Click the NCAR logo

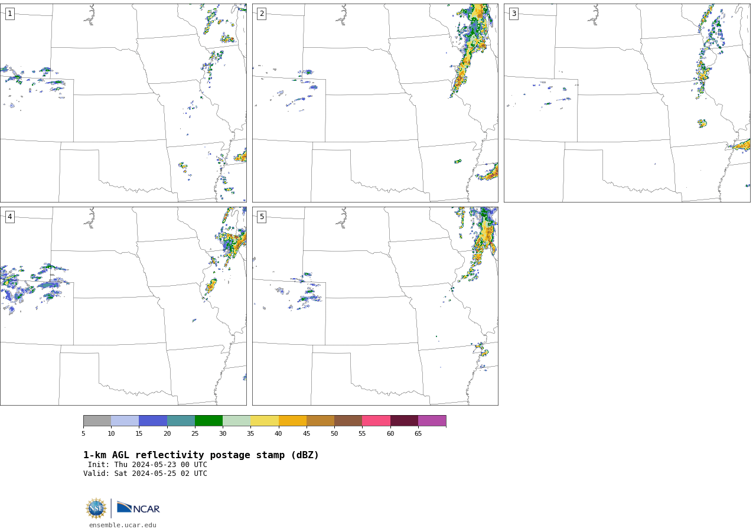[x=138, y=508]
